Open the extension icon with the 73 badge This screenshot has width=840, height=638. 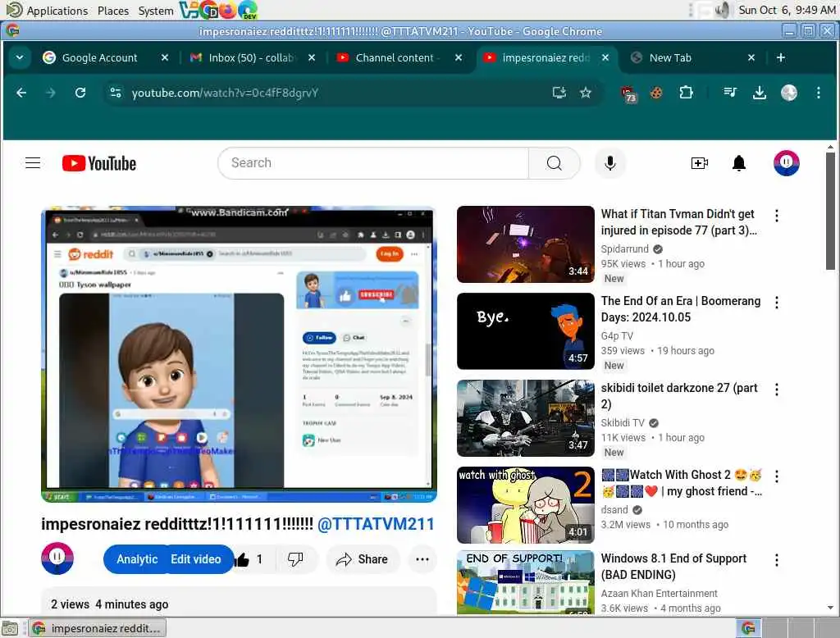pos(628,93)
